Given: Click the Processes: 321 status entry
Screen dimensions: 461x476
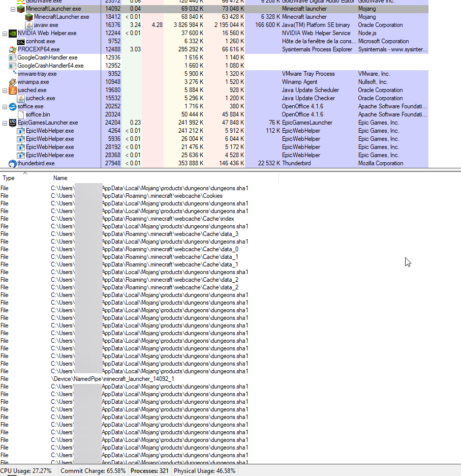Looking at the screenshot, I should point(149,471).
